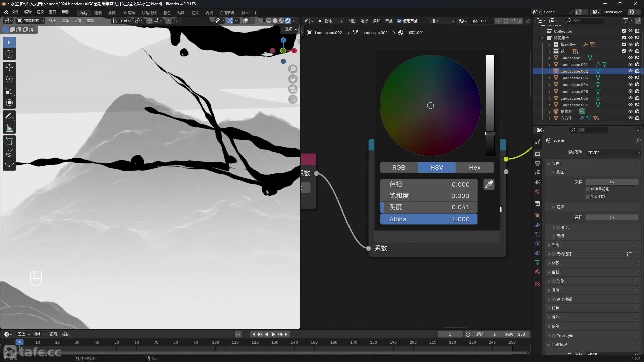The height and width of the screenshot is (362, 644).
Task: Select the Measure tool
Action: point(9,128)
